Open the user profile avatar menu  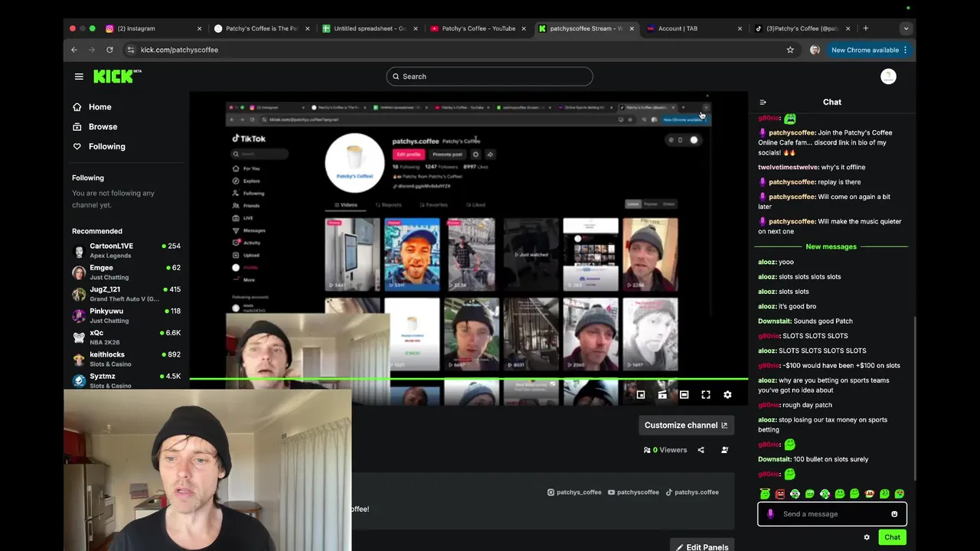[888, 77]
